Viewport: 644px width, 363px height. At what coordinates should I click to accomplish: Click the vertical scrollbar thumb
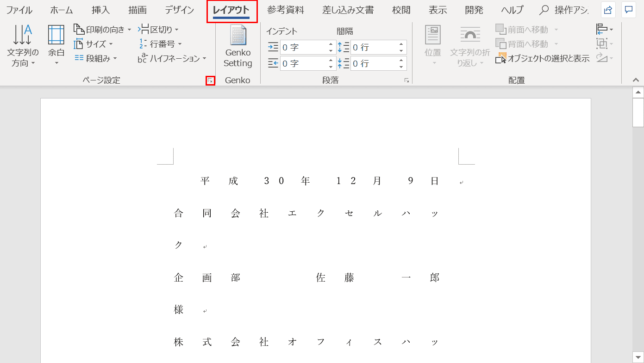tap(638, 112)
